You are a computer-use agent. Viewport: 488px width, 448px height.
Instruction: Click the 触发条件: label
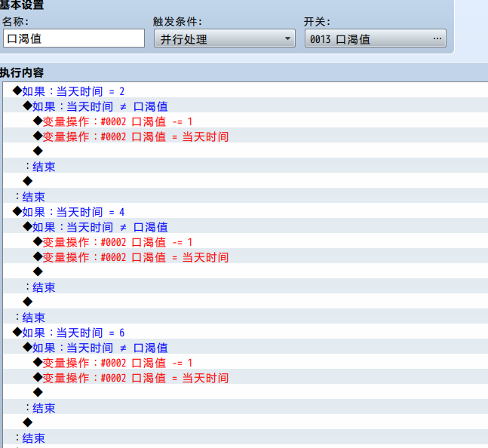pos(178,21)
